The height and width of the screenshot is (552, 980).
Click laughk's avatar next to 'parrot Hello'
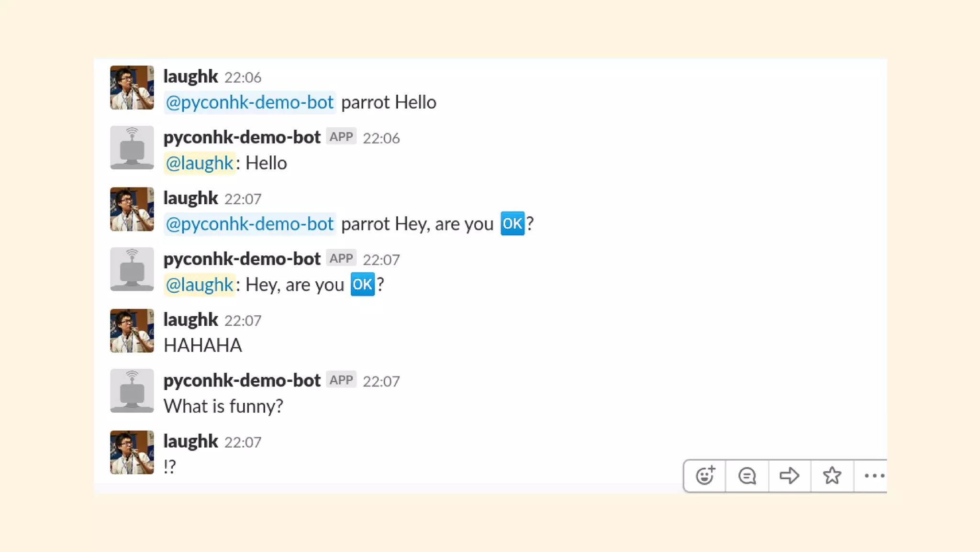click(132, 88)
